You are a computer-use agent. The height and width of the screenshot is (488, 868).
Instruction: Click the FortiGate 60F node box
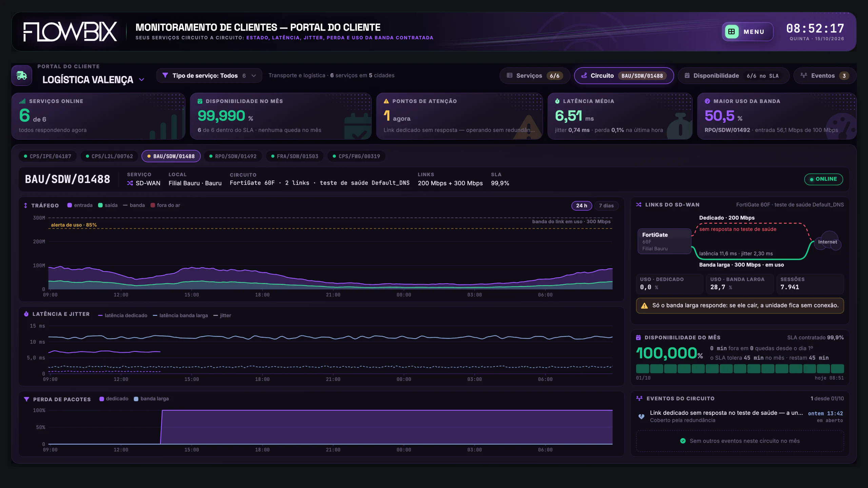[664, 241]
